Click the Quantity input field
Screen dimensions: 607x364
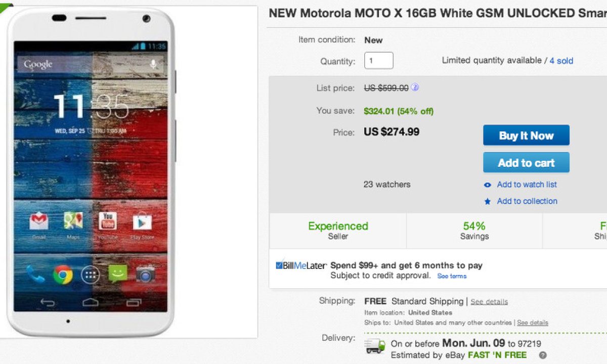378,61
